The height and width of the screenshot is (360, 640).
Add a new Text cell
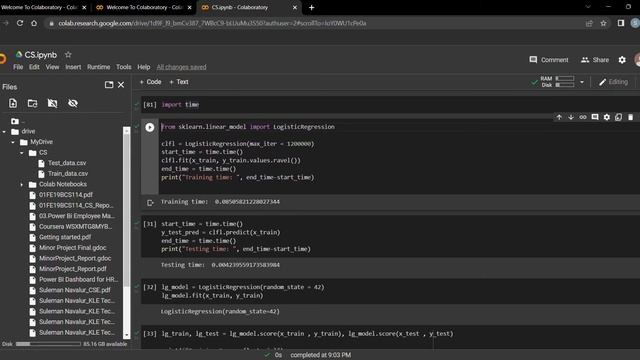pos(179,82)
